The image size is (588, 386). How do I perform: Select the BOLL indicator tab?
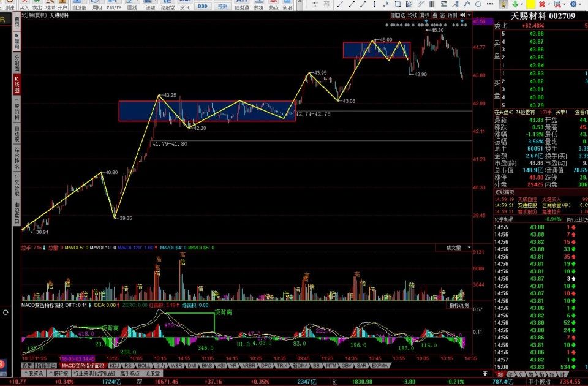[144, 366]
